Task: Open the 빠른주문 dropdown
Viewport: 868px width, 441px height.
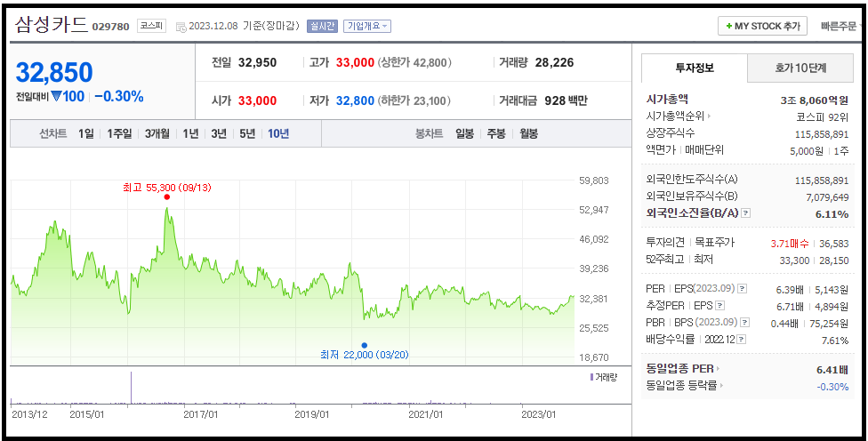Action: click(840, 26)
